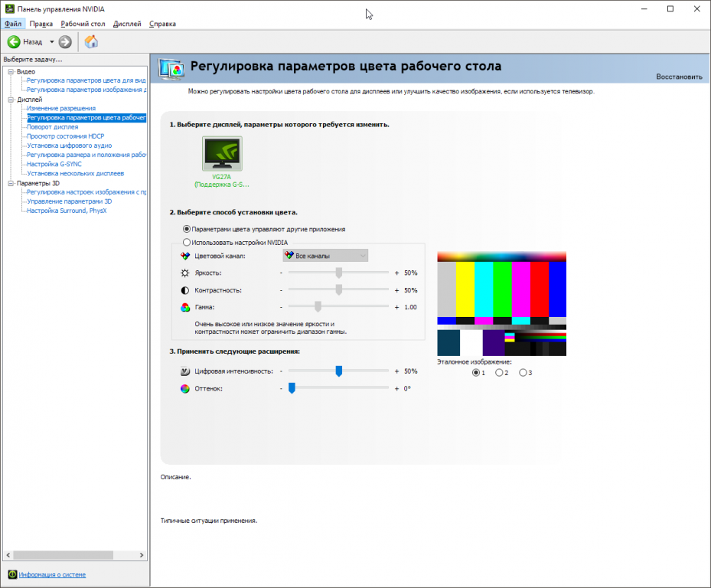The image size is (711, 588).
Task: Collapse the Дисплей tree section
Action: pyautogui.click(x=11, y=100)
